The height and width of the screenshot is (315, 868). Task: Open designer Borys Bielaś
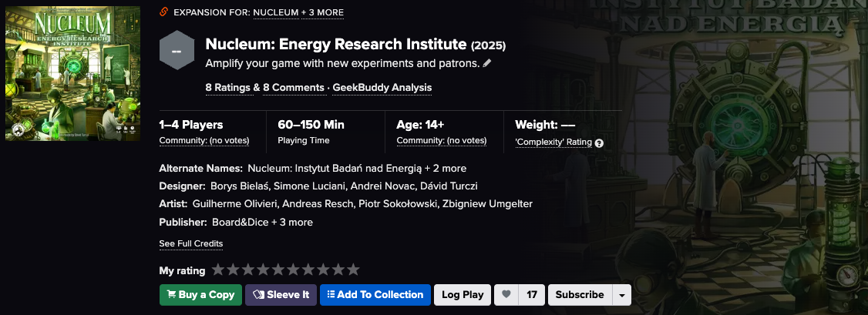[x=241, y=186]
